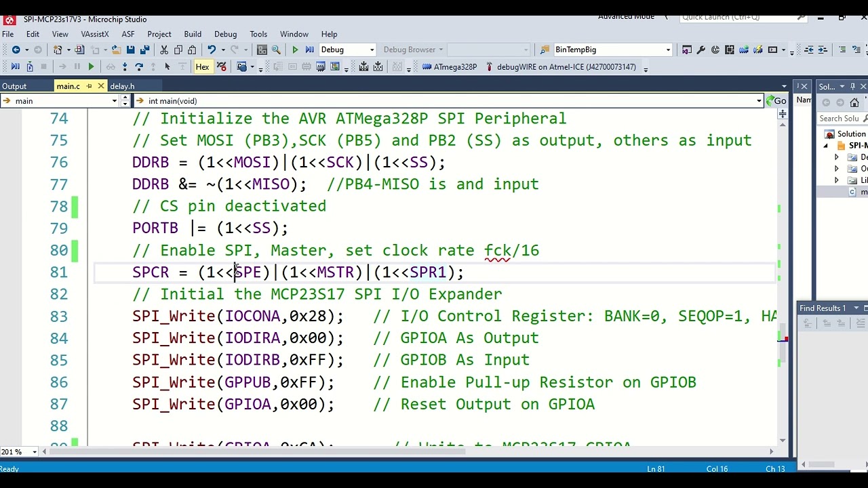
Task: Open the Build menu
Action: pos(193,34)
